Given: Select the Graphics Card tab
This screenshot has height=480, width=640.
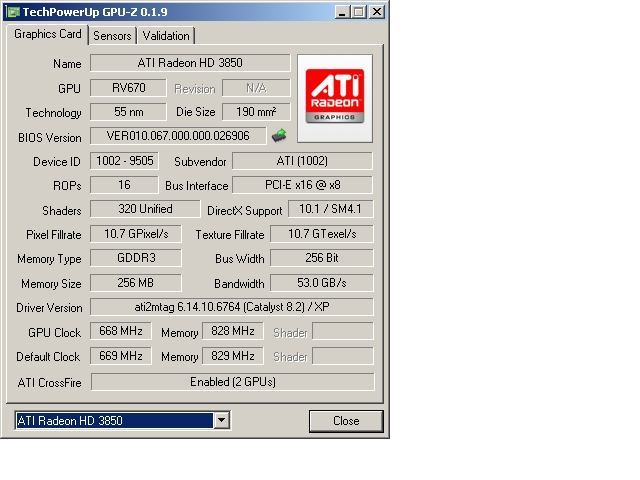Looking at the screenshot, I should click(x=47, y=34).
